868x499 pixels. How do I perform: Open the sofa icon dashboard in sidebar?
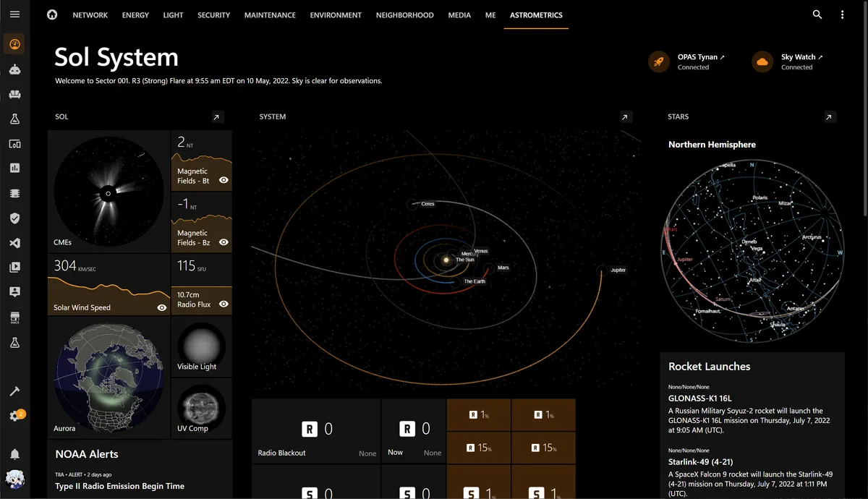point(14,94)
